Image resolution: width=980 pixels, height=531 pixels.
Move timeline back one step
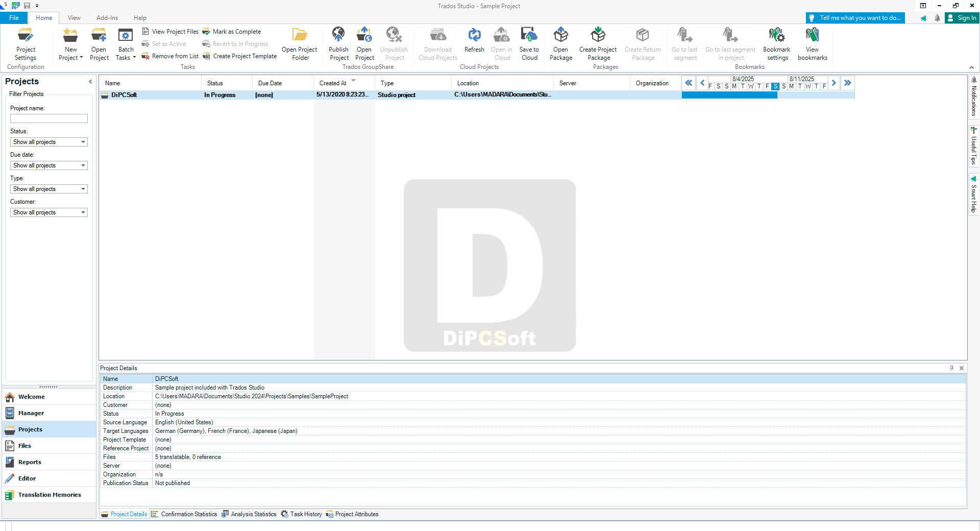pyautogui.click(x=702, y=83)
